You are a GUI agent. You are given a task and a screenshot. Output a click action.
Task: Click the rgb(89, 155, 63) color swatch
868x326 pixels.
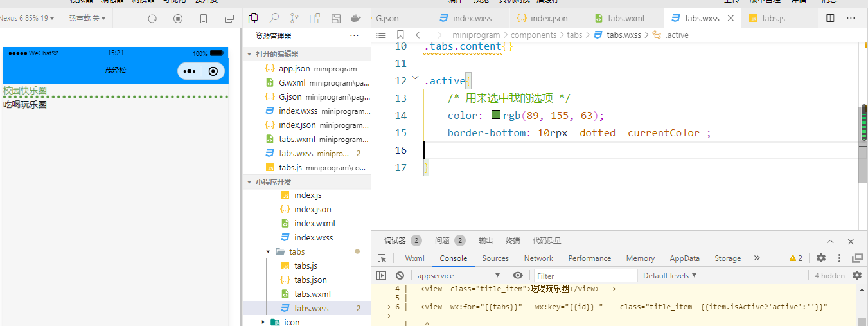pos(496,115)
